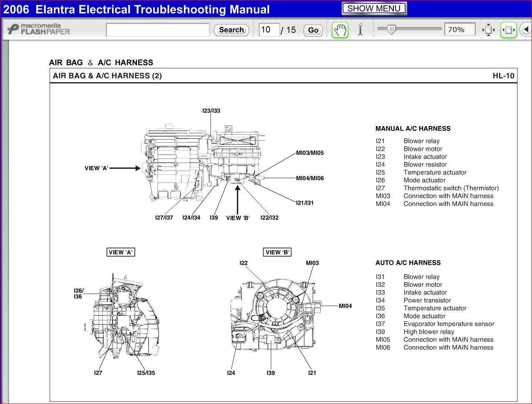
Task: Click the MI03/MI05 diagram label
Action: (x=310, y=153)
